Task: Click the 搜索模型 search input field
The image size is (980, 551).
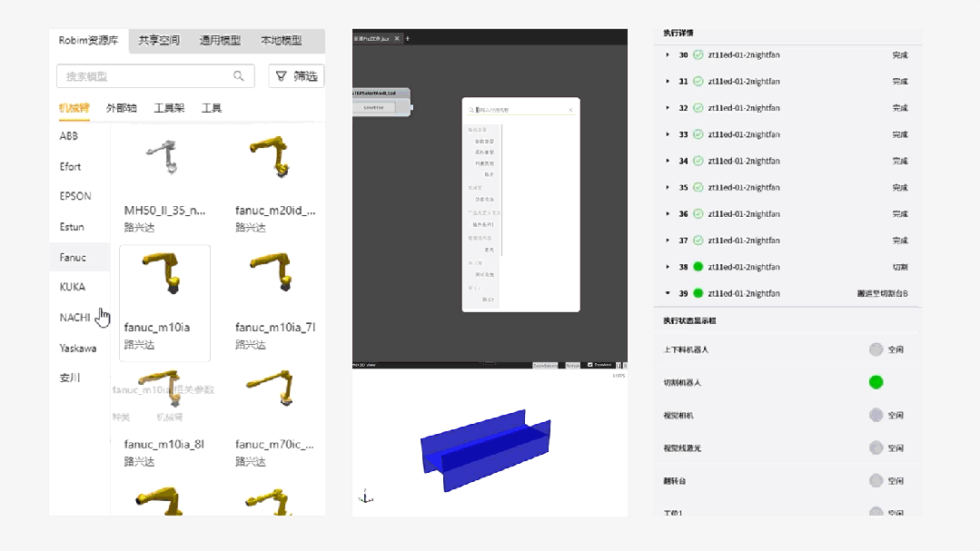Action: [x=155, y=76]
